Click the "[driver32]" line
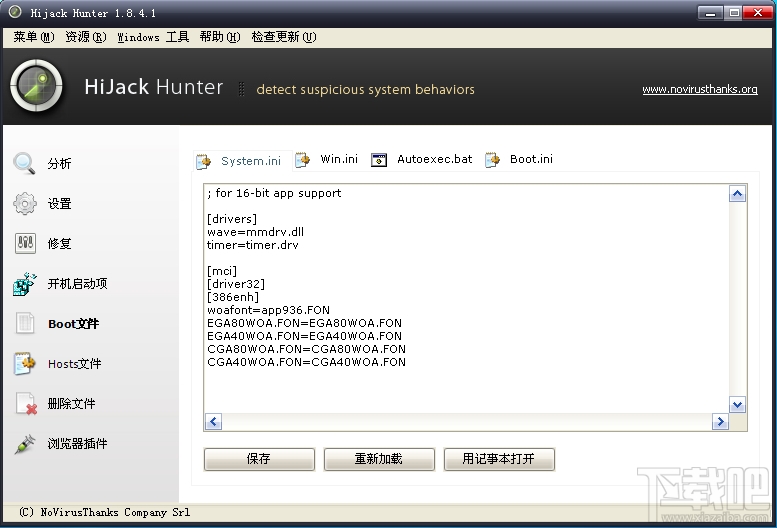This screenshot has width=777, height=528. 236,284
